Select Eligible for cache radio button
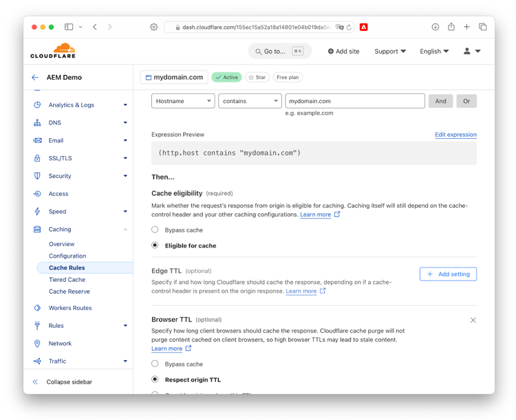 point(155,245)
